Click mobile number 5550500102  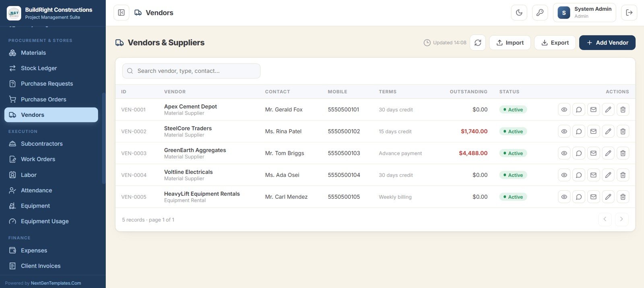coord(344,131)
